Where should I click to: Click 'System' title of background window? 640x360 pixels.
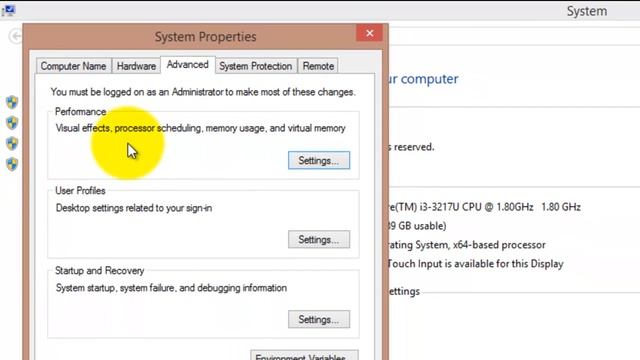[587, 11]
